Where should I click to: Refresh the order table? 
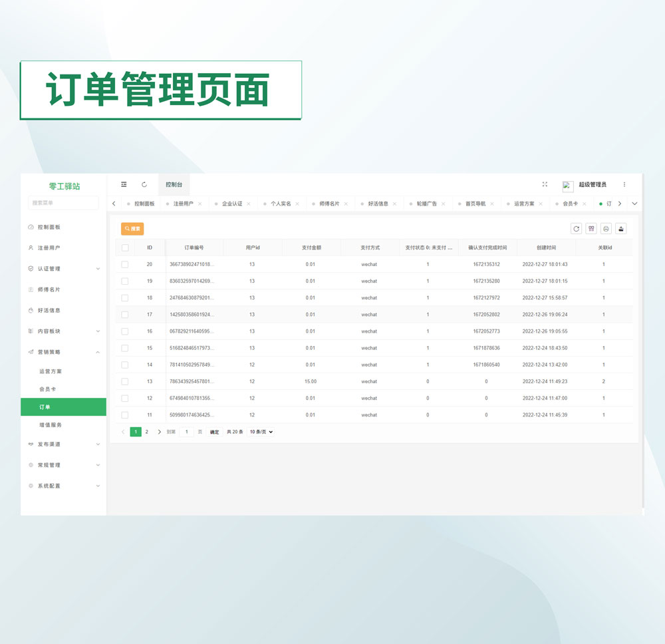click(576, 229)
